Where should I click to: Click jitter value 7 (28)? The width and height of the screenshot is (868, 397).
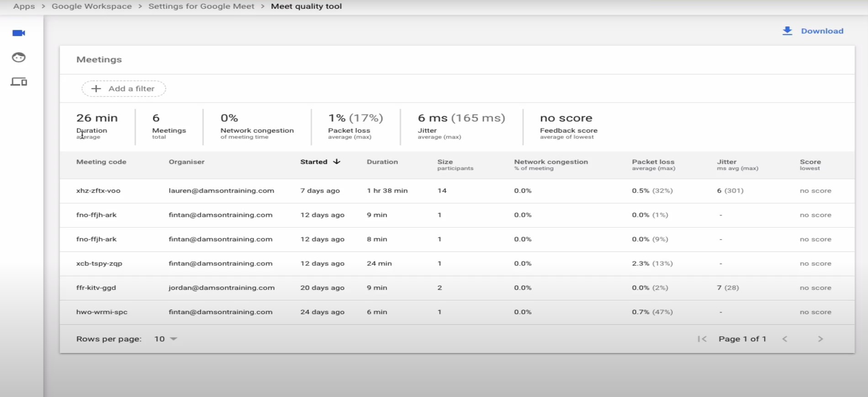[728, 288]
